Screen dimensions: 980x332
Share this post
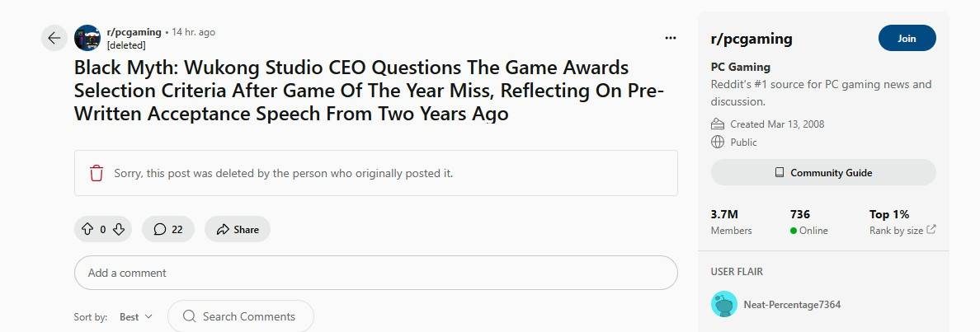238,229
